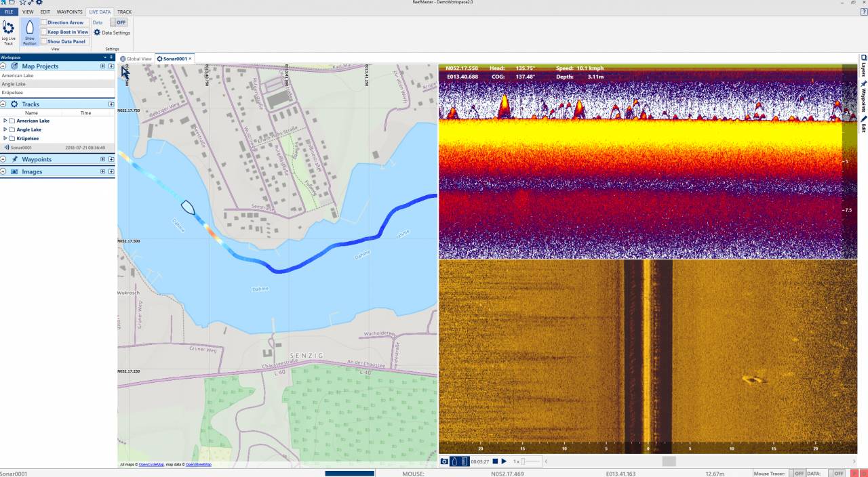
Task: Check the Keep Boat in View option
Action: tap(44, 32)
